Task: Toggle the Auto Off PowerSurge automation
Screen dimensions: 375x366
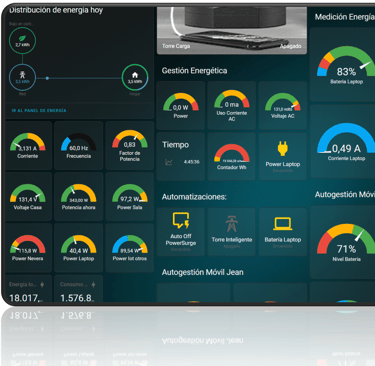Action: [181, 232]
